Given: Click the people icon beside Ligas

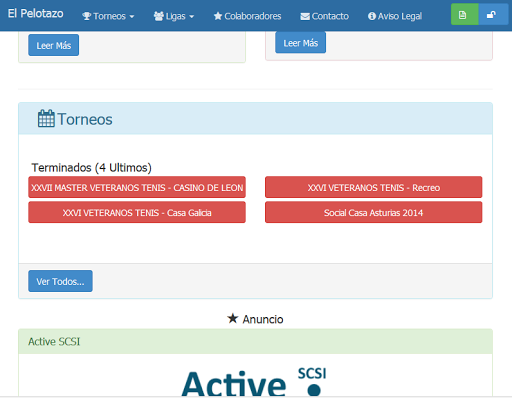Looking at the screenshot, I should (159, 16).
